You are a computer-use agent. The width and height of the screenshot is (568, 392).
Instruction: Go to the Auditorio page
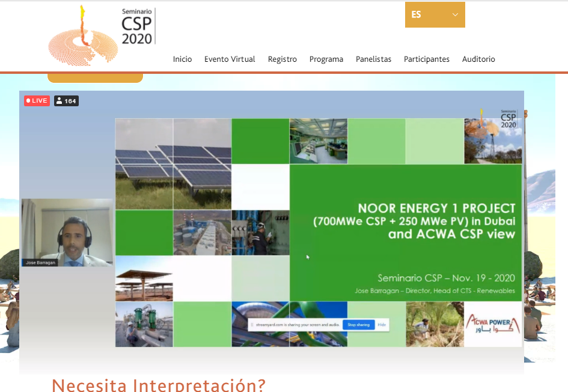478,59
